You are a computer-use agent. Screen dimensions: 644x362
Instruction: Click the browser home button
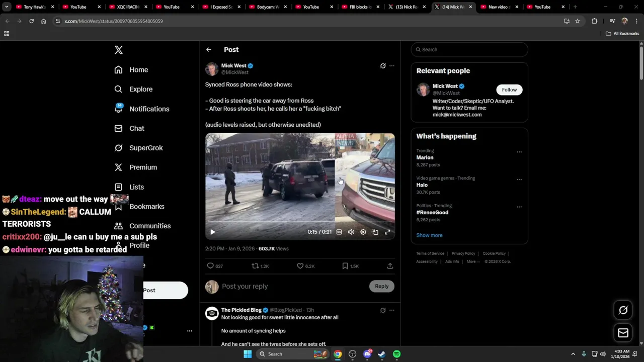click(43, 21)
